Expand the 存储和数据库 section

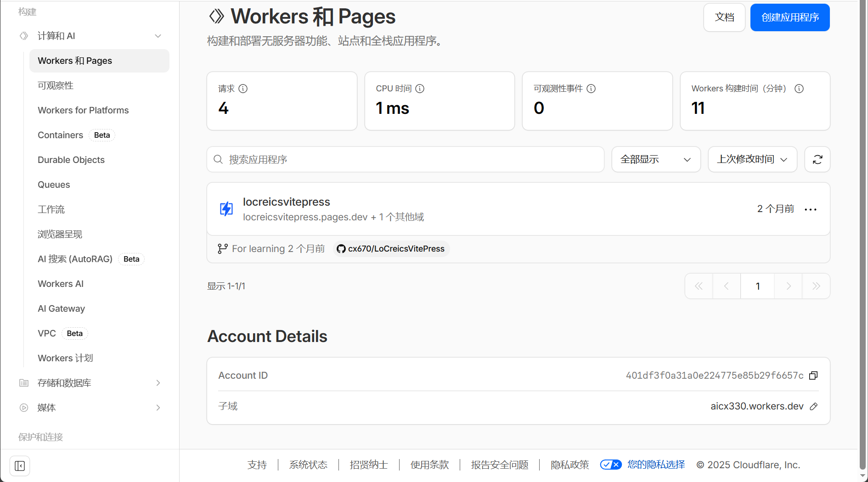tap(158, 383)
